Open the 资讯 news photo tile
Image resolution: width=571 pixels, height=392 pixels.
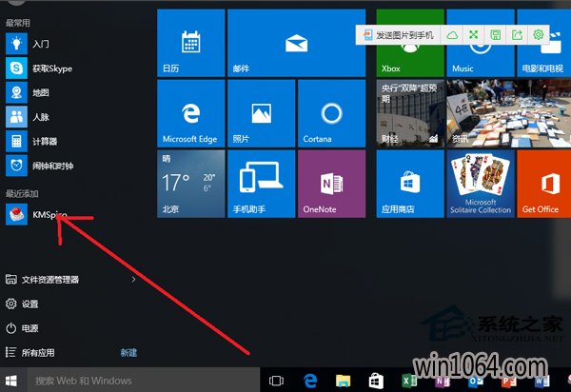[x=509, y=113]
